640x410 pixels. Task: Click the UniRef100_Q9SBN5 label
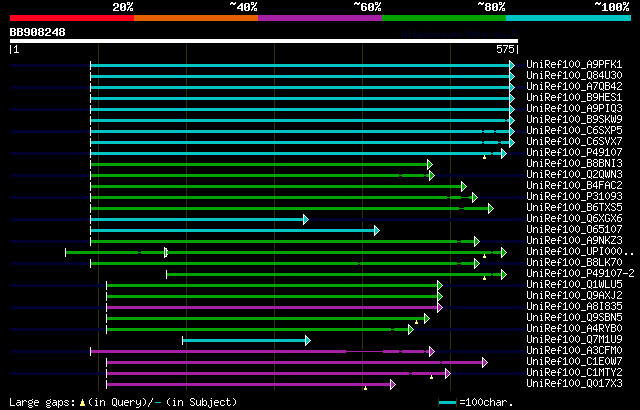point(574,318)
